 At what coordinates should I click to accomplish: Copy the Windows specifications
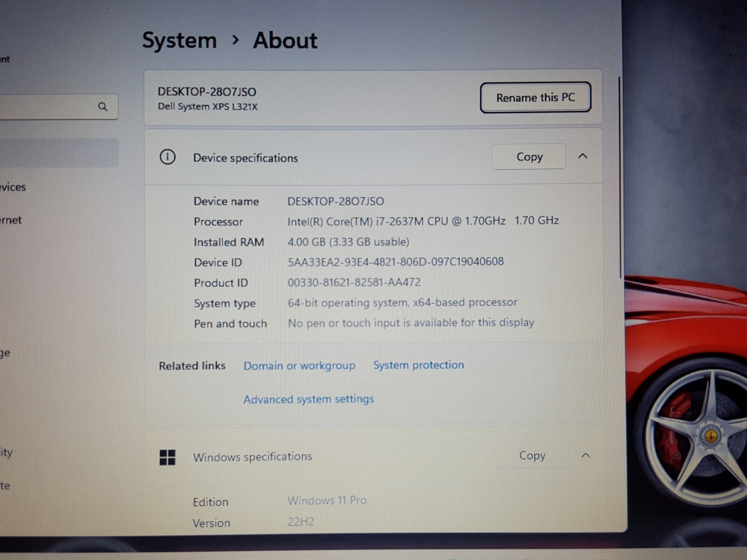(532, 455)
